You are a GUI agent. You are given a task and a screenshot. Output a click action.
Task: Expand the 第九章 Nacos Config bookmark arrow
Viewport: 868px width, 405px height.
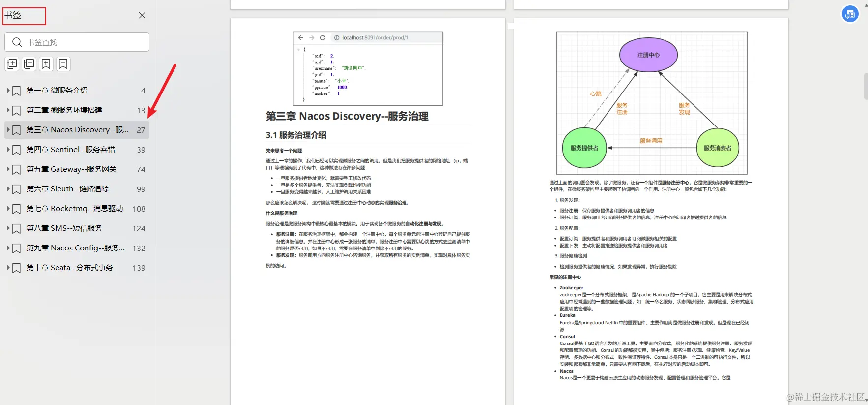click(8, 248)
